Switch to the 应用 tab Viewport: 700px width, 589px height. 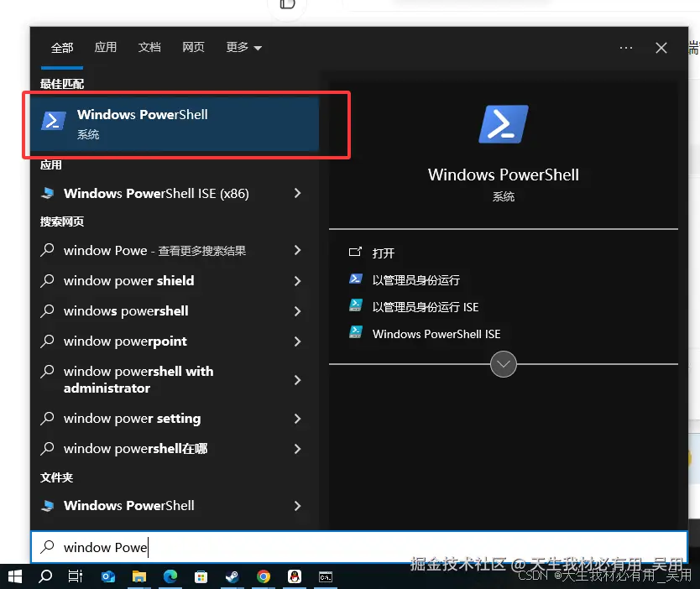point(106,47)
